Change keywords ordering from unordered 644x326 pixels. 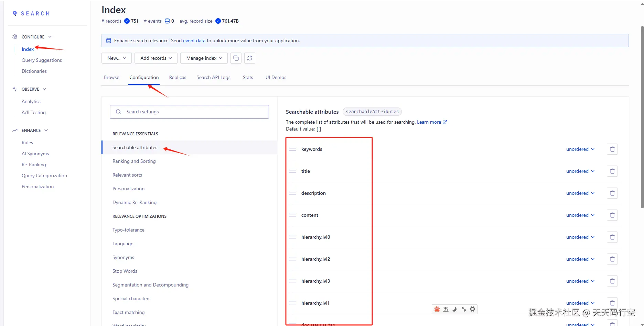point(580,149)
